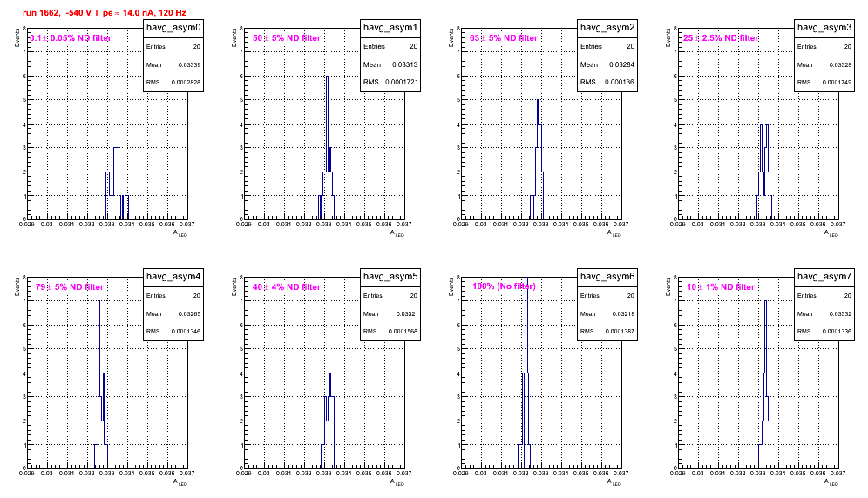
Task: Click the 50± 5% ND filter label
Action: [287, 38]
